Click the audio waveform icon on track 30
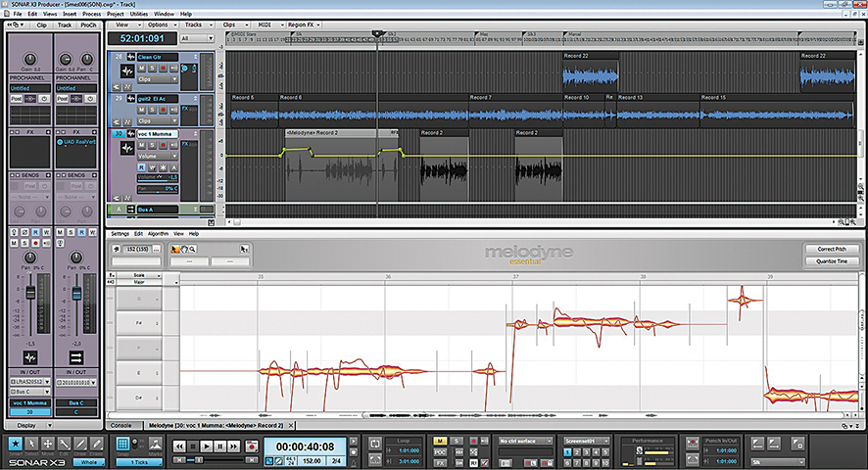 128,148
